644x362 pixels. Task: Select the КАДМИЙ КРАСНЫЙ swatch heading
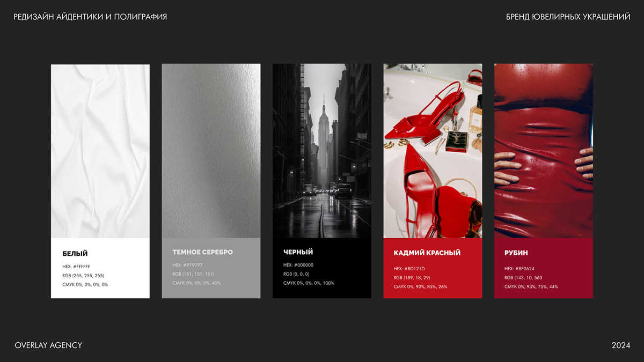(427, 253)
